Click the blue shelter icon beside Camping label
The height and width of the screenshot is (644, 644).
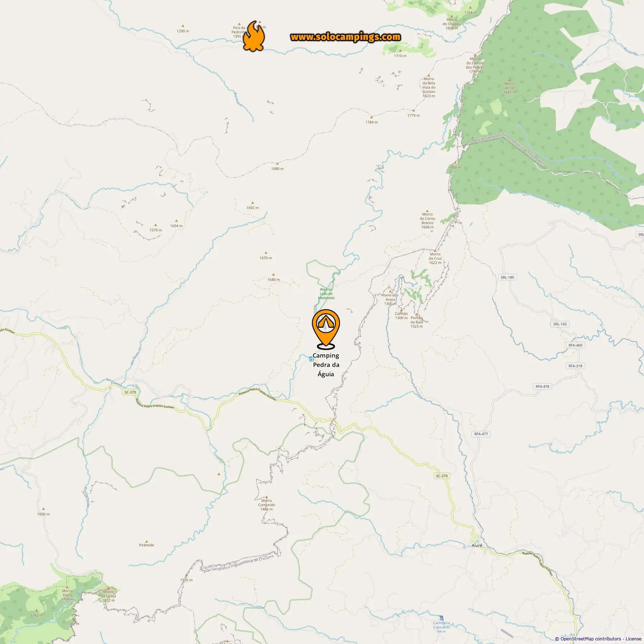[311, 359]
